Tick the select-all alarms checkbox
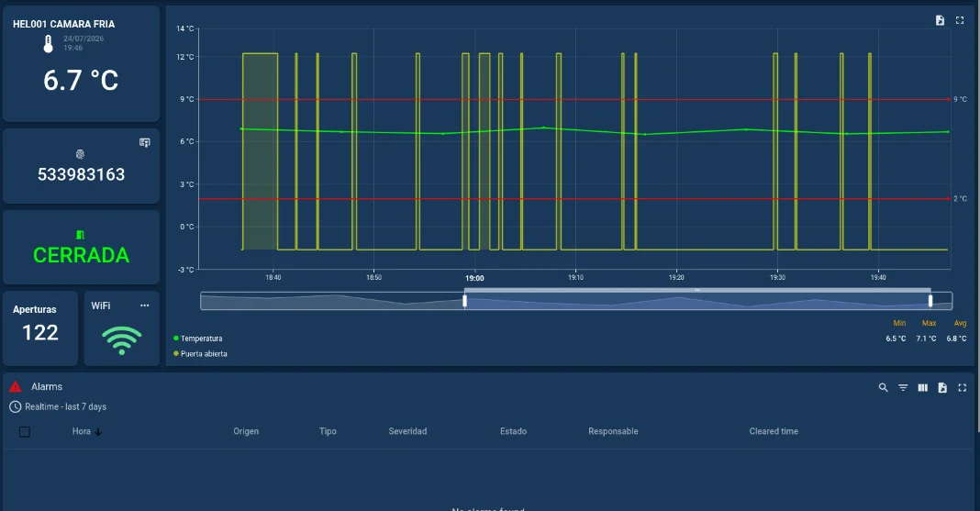The width and height of the screenshot is (980, 511). pyautogui.click(x=25, y=432)
